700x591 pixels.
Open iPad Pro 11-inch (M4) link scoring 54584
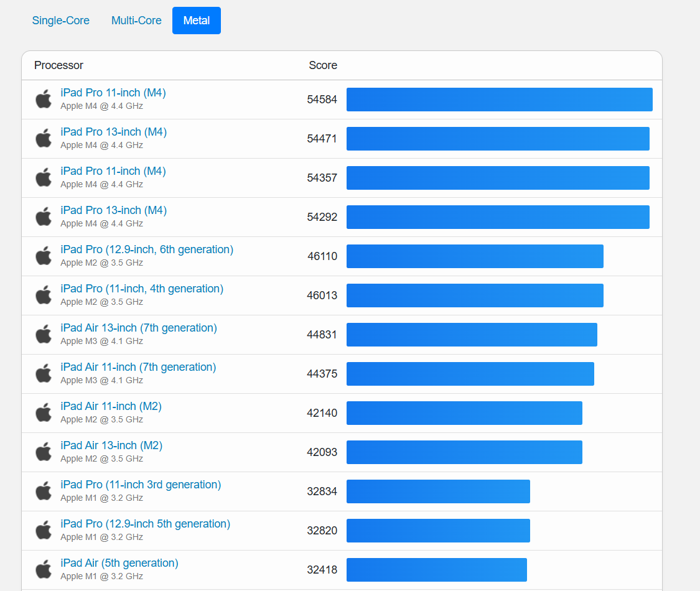113,93
